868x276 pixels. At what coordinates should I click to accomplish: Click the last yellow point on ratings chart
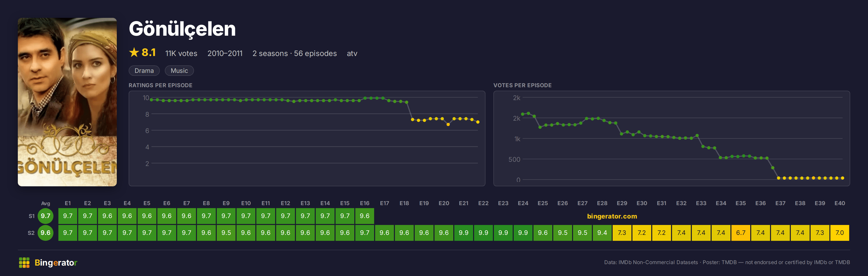tap(478, 122)
